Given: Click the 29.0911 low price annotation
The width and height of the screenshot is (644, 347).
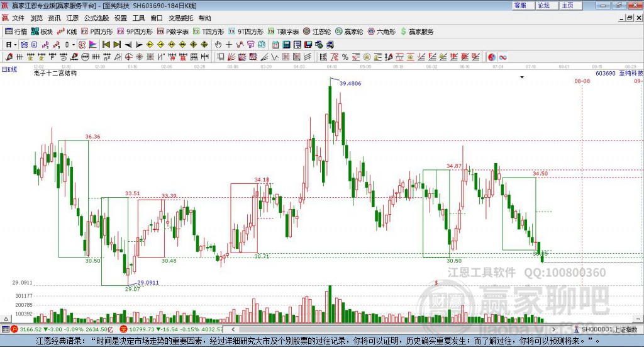Looking at the screenshot, I should pos(148,283).
